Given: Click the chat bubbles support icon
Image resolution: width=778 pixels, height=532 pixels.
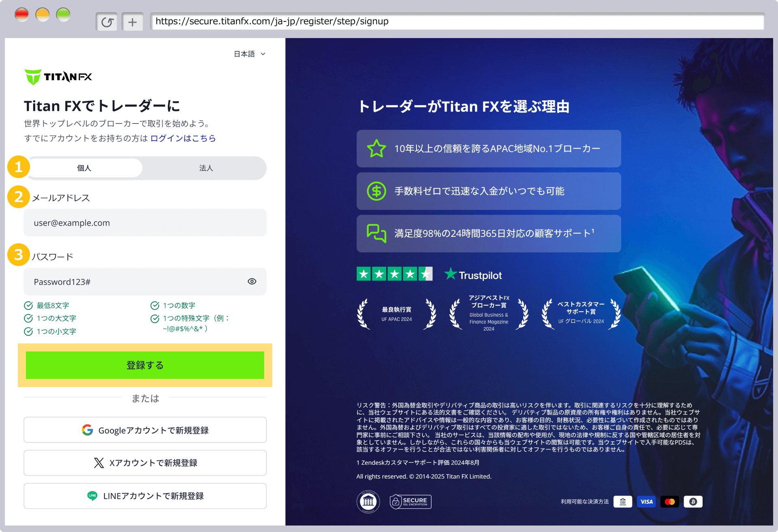Looking at the screenshot, I should pyautogui.click(x=376, y=233).
